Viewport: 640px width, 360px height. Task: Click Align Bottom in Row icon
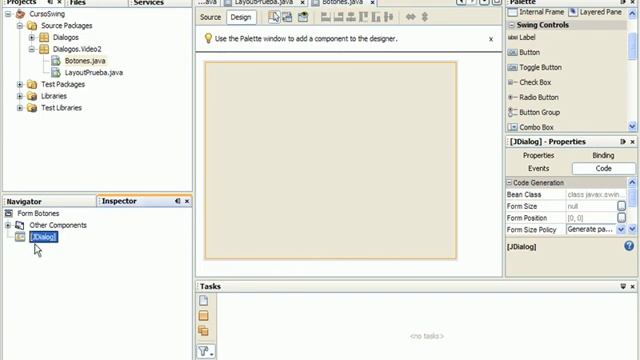coord(376,17)
